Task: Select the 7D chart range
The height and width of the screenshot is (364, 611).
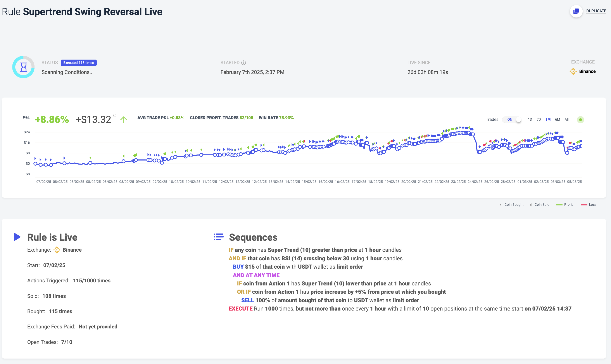Action: [539, 119]
